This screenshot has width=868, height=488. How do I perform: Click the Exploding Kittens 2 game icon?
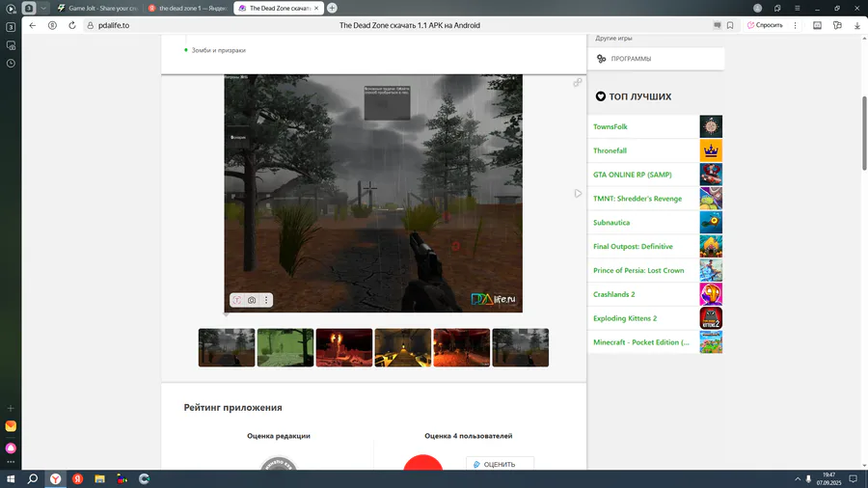coord(711,318)
